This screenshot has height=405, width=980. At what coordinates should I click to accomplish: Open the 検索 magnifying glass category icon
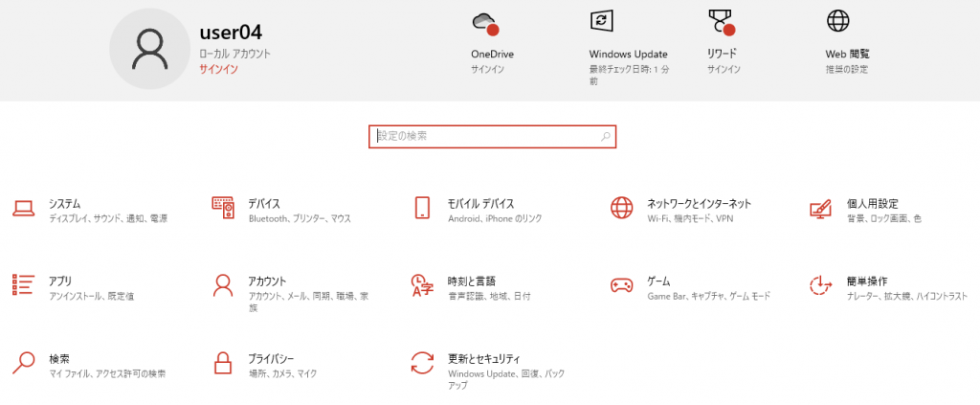pos(24,363)
